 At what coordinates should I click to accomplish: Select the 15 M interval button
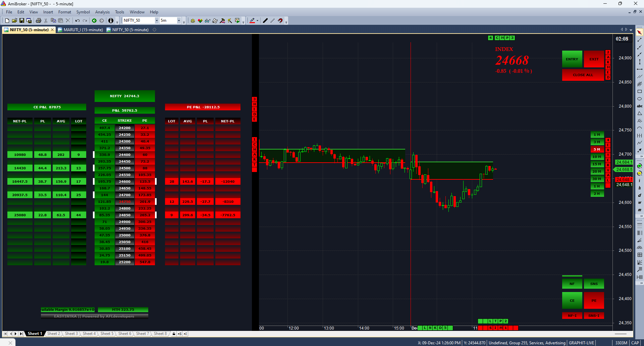tap(597, 164)
